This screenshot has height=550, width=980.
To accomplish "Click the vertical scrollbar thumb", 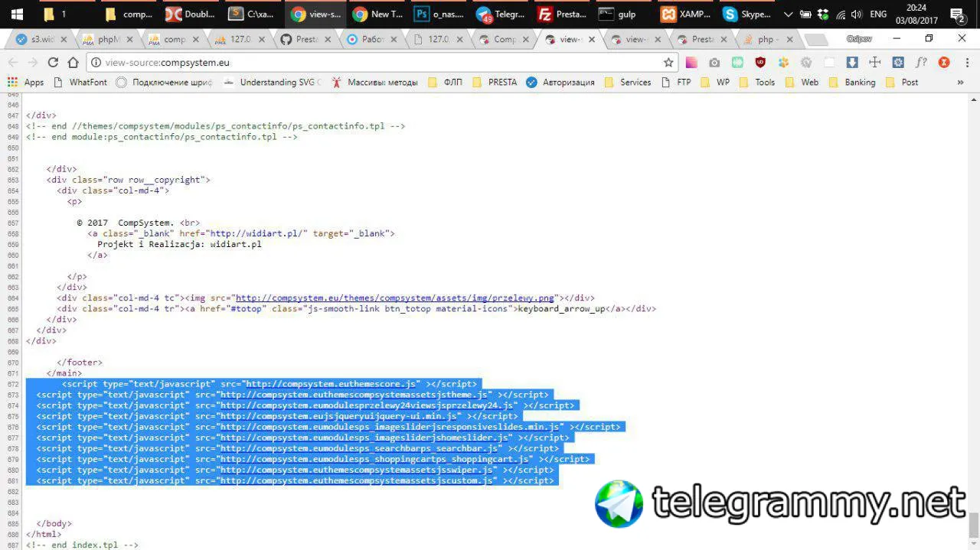I will coord(974,525).
